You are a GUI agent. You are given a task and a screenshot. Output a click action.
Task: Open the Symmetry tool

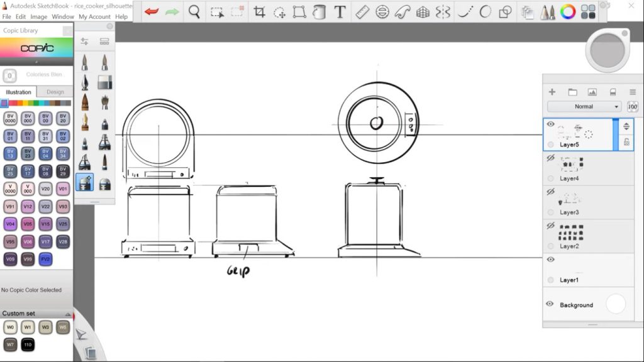click(x=442, y=12)
